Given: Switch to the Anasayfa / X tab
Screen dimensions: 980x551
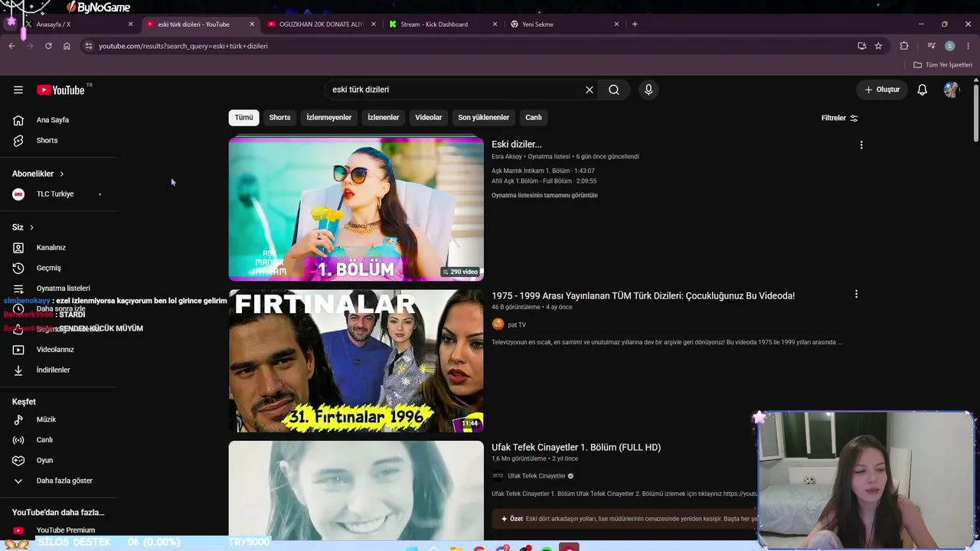Looking at the screenshot, I should (x=77, y=24).
